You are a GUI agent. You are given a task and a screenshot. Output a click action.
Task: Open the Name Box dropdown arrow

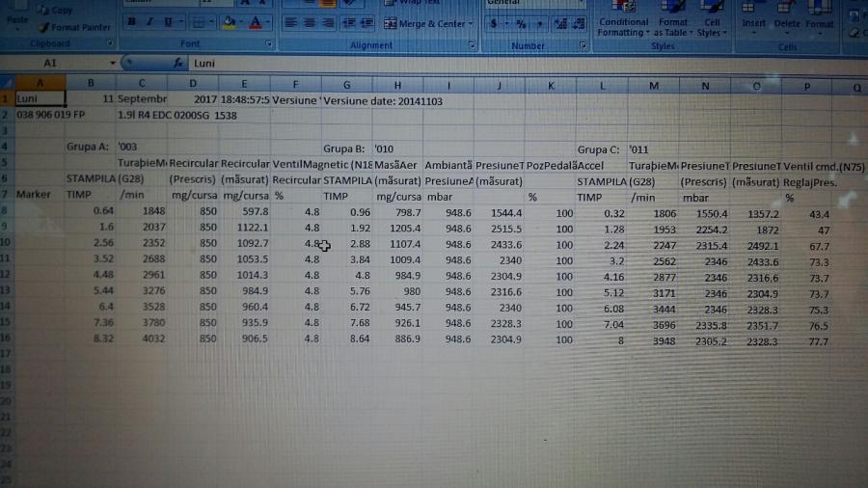click(113, 63)
